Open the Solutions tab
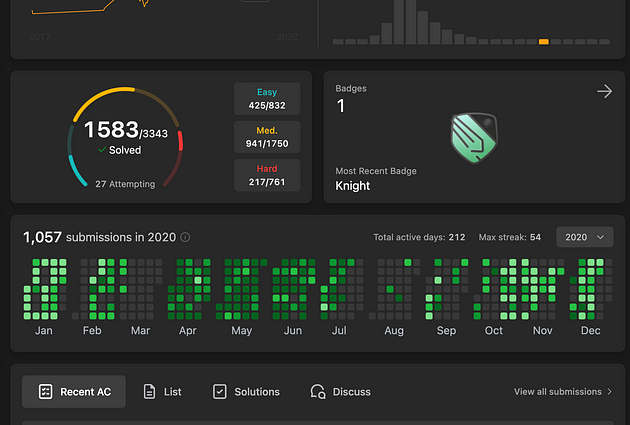Screen dimensions: 630x425 [246, 392]
